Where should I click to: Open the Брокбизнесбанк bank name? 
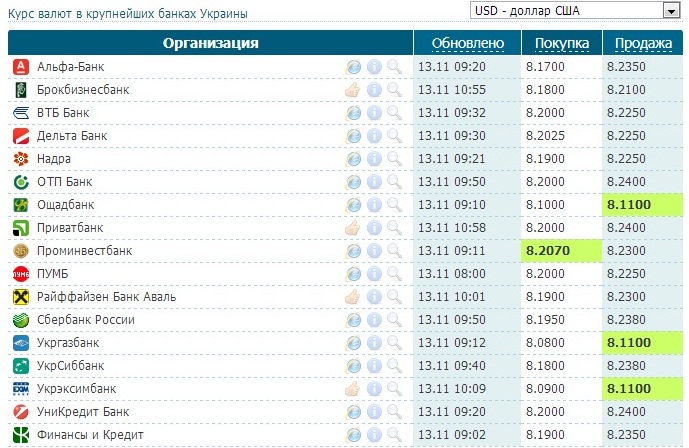(x=83, y=90)
